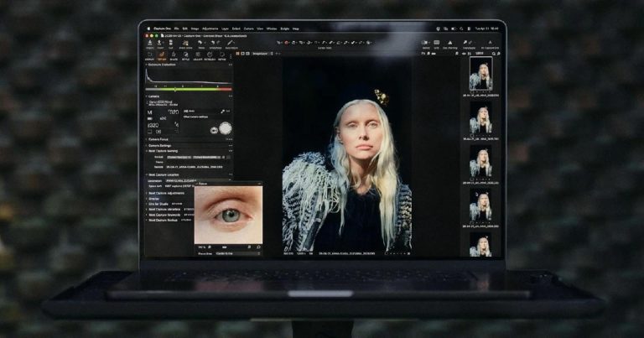The height and width of the screenshot is (338, 644).
Task: Click the date and time in menu bar
Action: pyautogui.click(x=487, y=29)
